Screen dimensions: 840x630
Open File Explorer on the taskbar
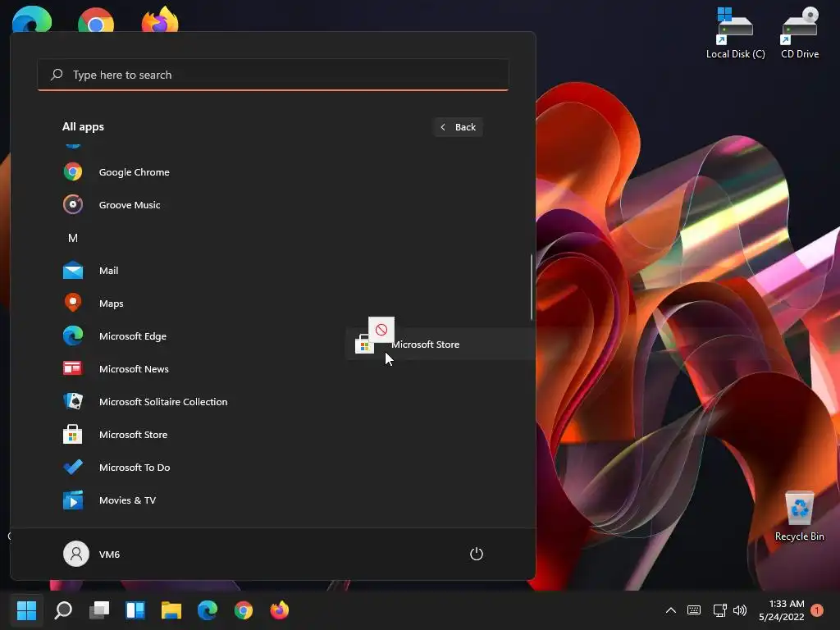[x=171, y=610]
